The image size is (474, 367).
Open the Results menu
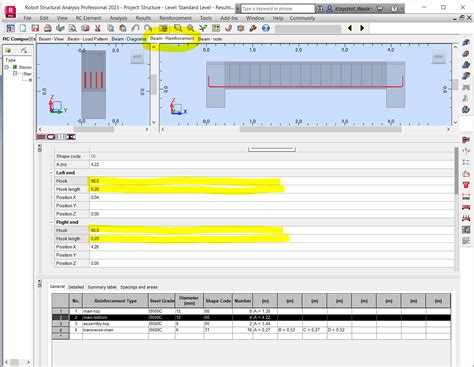coord(143,18)
